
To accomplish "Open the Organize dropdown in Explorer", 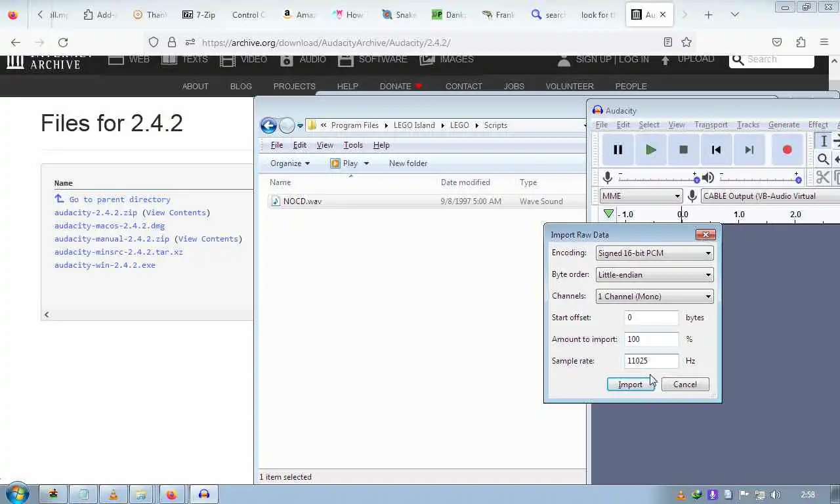I will pyautogui.click(x=289, y=163).
